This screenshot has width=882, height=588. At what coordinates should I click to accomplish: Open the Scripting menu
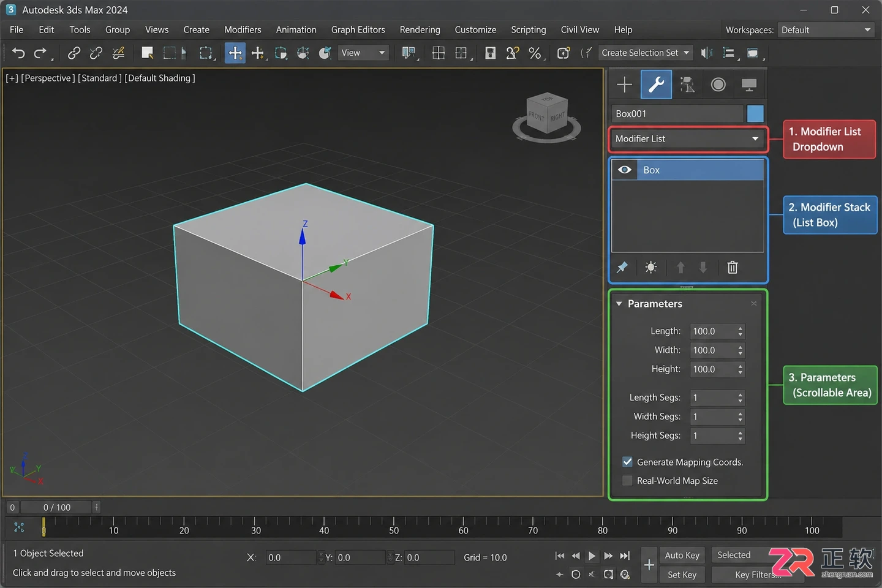pos(529,30)
